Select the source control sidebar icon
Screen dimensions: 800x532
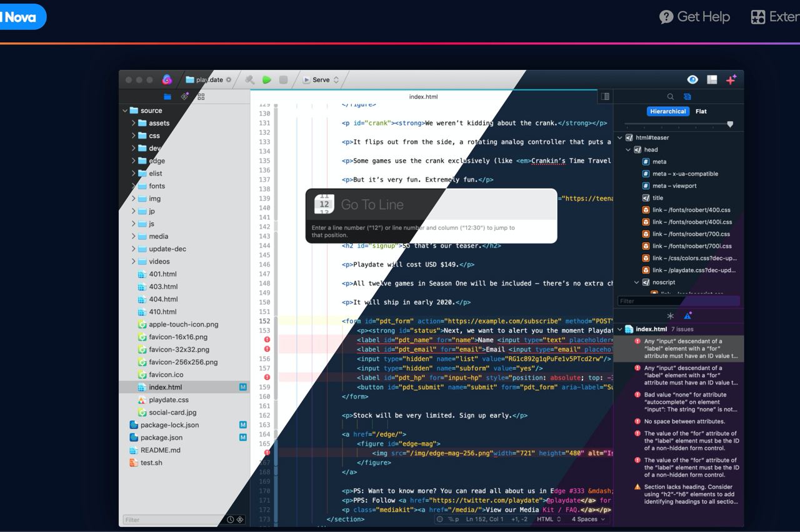(184, 97)
